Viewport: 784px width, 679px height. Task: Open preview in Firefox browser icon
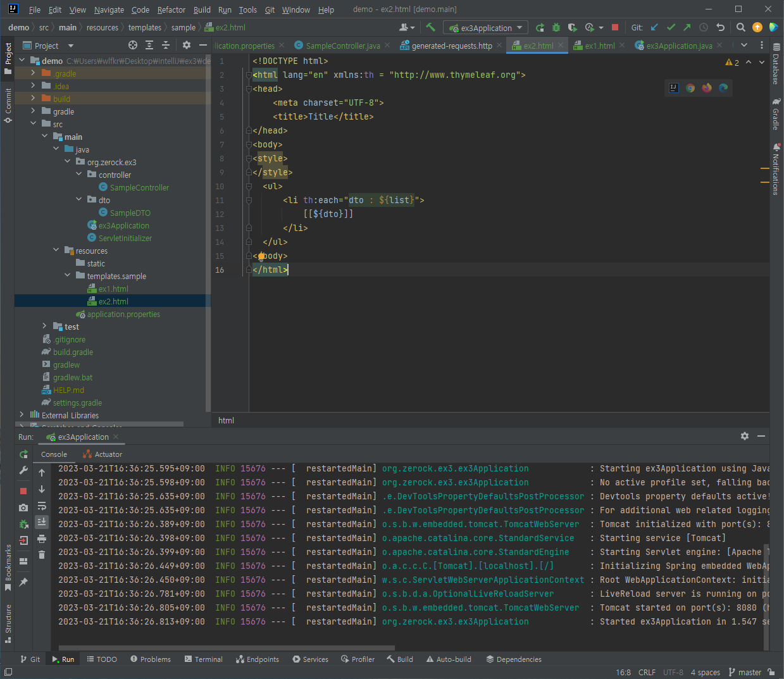click(707, 88)
